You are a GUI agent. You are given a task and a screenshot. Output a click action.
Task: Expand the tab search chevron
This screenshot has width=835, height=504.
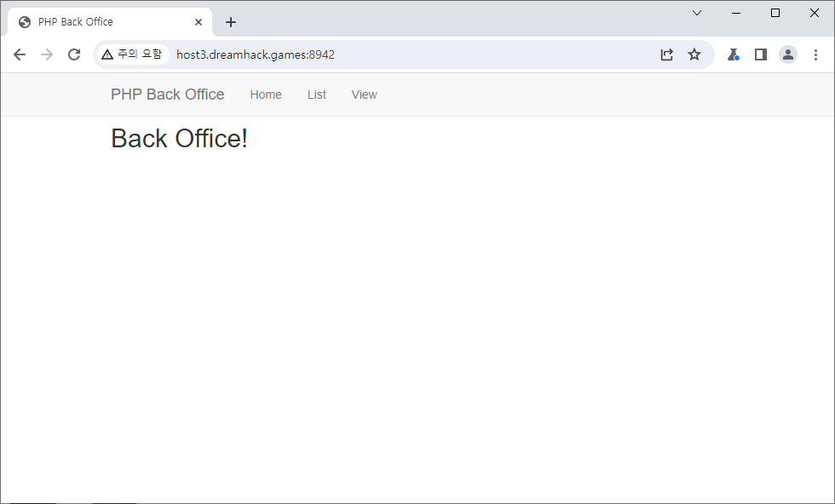697,13
